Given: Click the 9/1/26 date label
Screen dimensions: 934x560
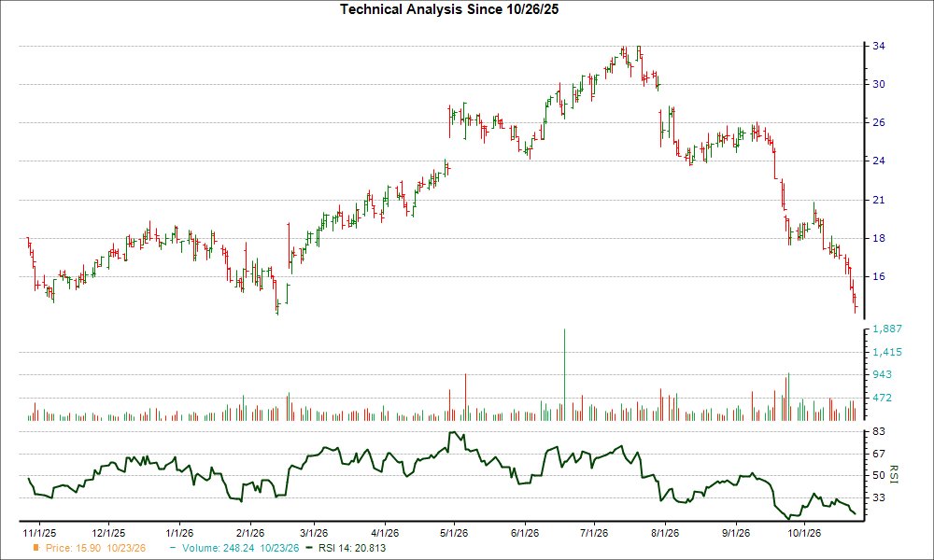Looking at the screenshot, I should tap(736, 533).
